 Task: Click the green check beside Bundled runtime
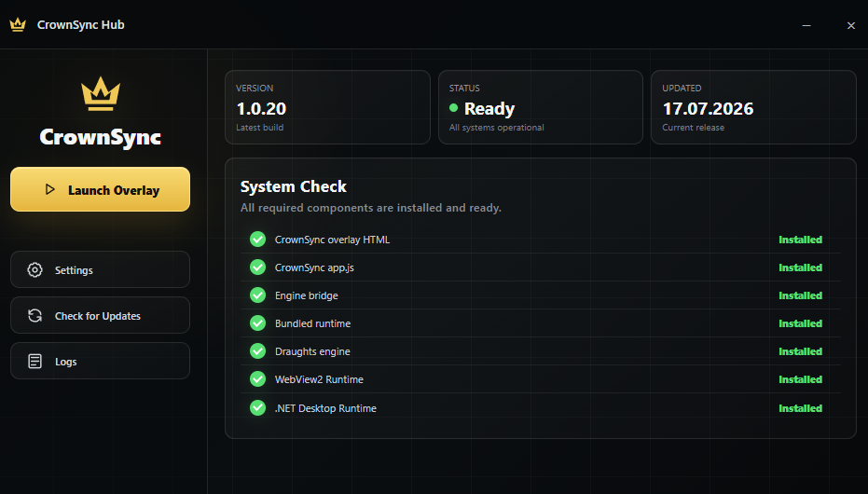pos(257,323)
